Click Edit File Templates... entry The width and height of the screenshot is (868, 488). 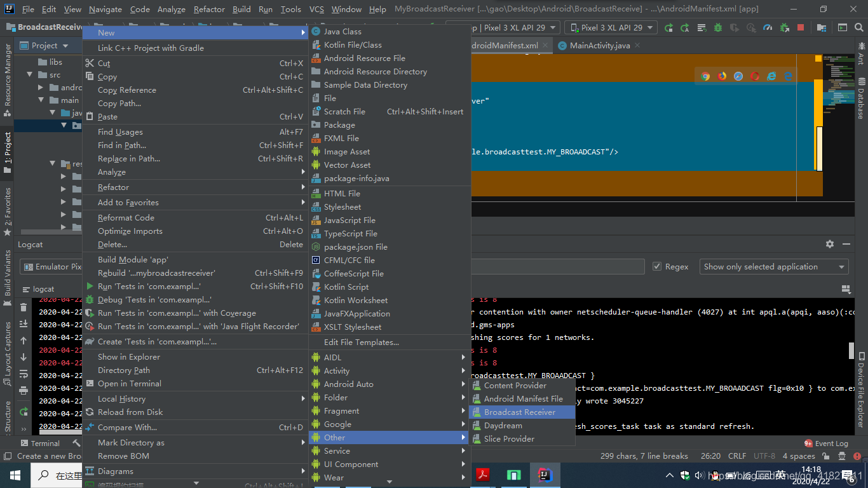pos(389,342)
